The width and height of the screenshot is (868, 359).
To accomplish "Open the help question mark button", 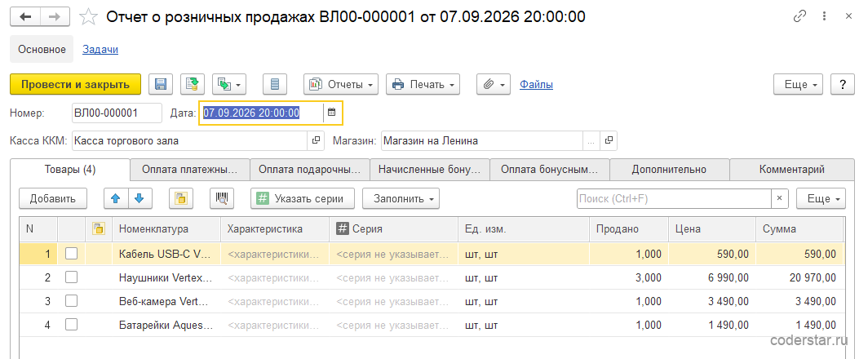I will [x=843, y=84].
